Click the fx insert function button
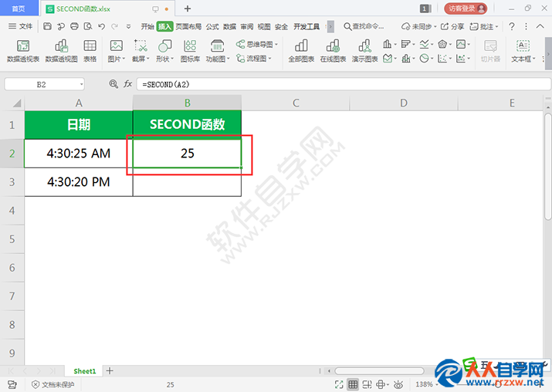 coord(127,84)
